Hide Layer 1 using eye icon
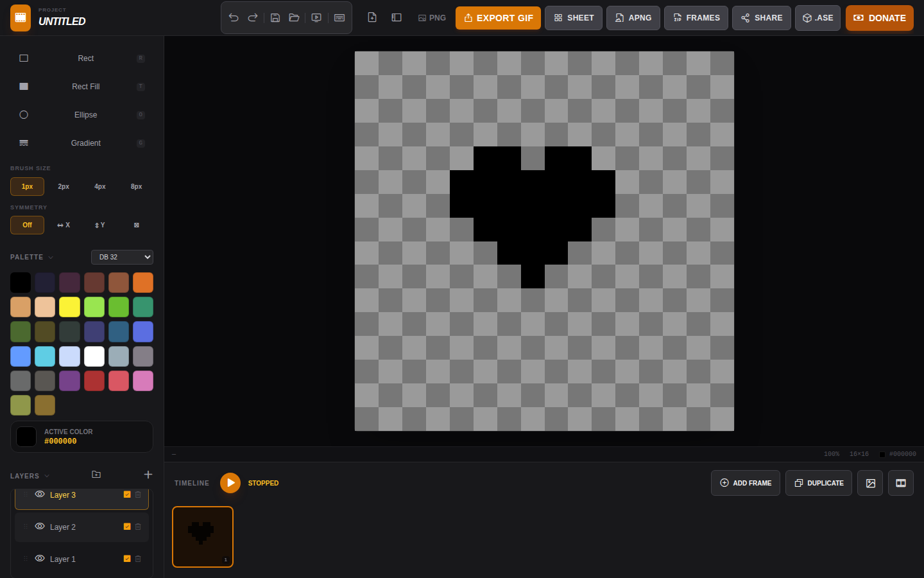 tap(40, 559)
